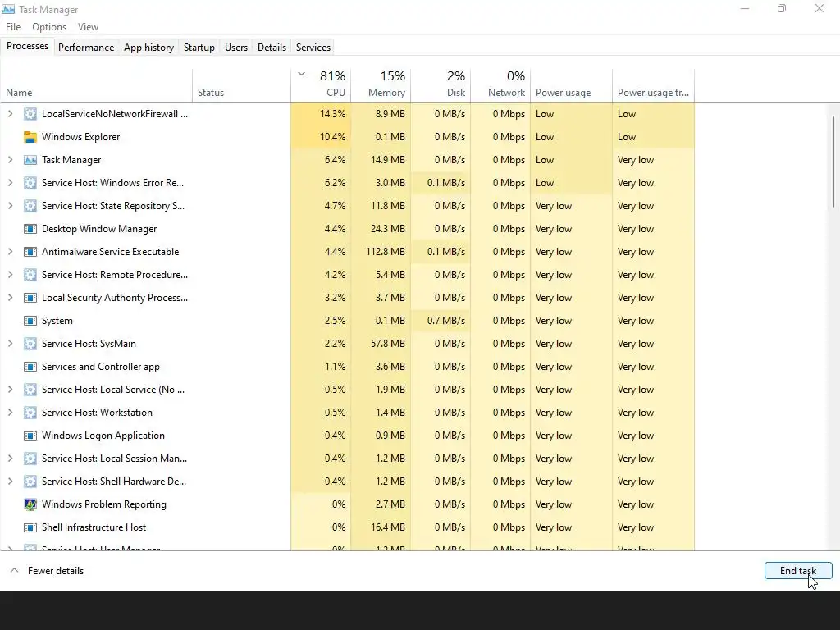
Task: Click the Service Host: Local Service gear icon
Action: click(x=30, y=390)
